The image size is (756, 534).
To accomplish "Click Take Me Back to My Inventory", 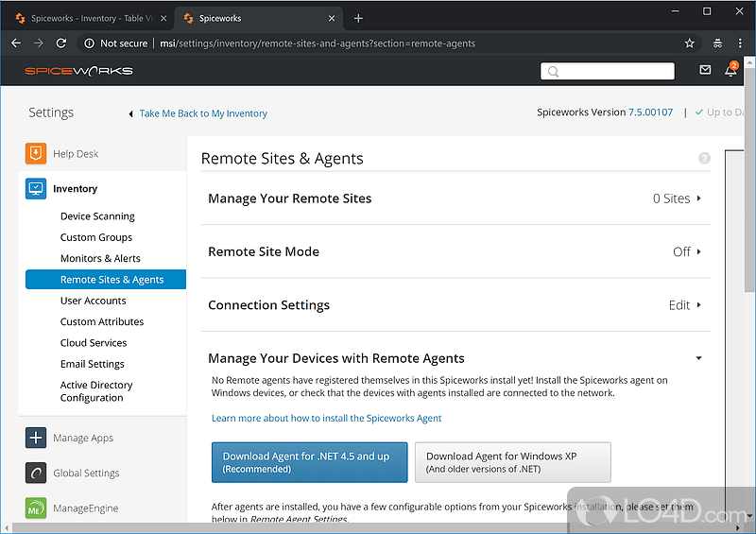I will click(203, 113).
